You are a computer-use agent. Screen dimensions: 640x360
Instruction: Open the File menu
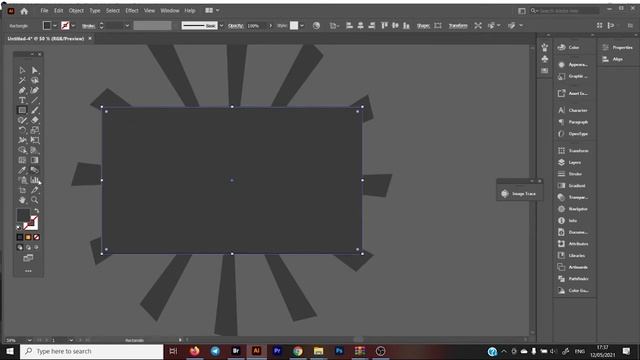pos(44,11)
